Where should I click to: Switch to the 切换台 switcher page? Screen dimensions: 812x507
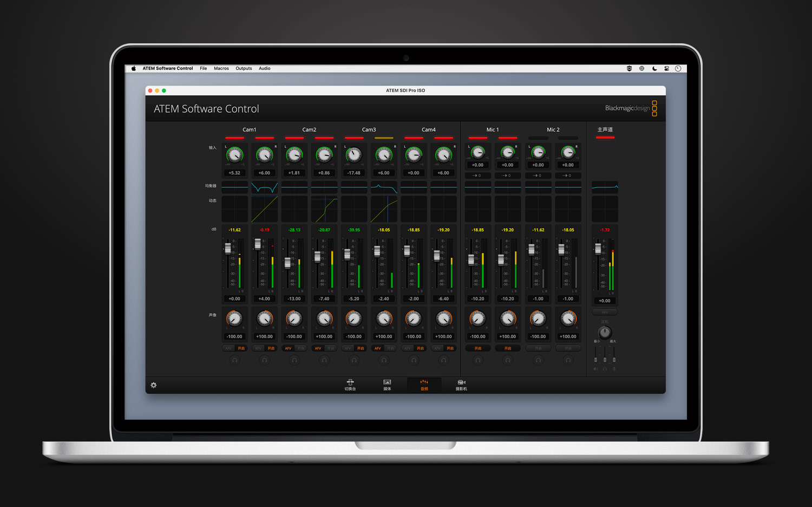click(350, 386)
